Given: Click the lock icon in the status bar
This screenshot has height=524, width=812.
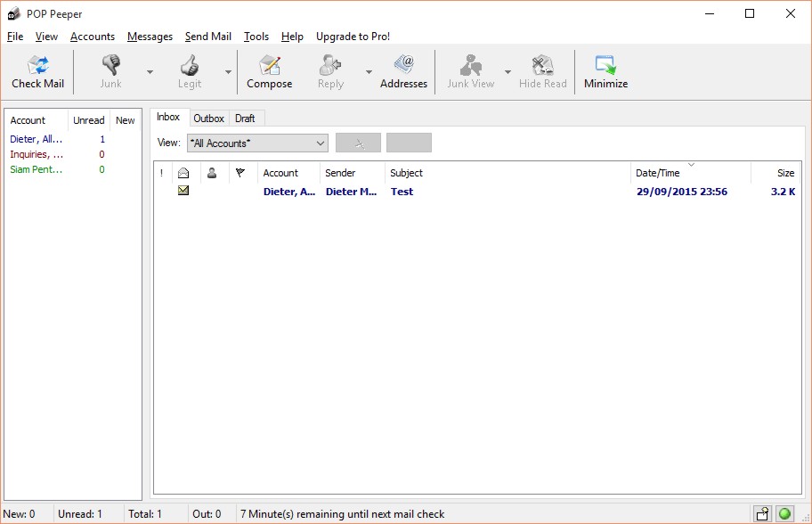Looking at the screenshot, I should (762, 513).
